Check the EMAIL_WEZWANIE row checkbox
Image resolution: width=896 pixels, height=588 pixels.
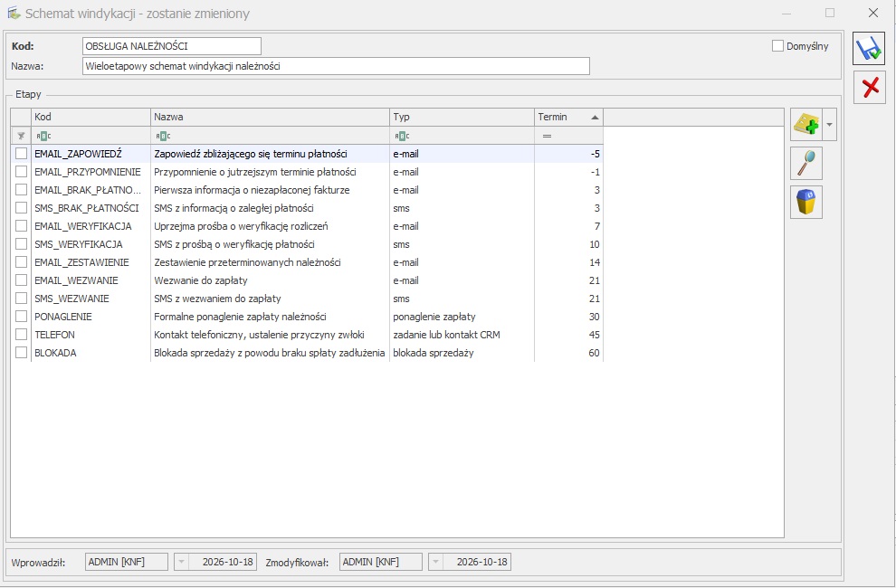pyautogui.click(x=21, y=280)
